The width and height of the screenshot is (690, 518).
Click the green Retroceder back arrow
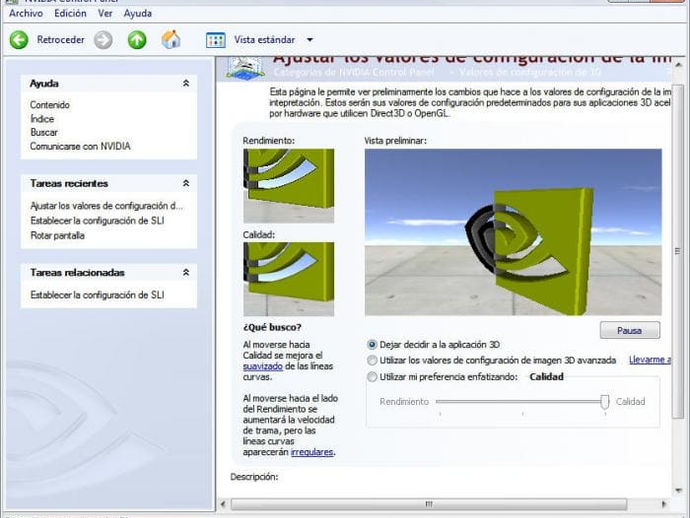19,40
